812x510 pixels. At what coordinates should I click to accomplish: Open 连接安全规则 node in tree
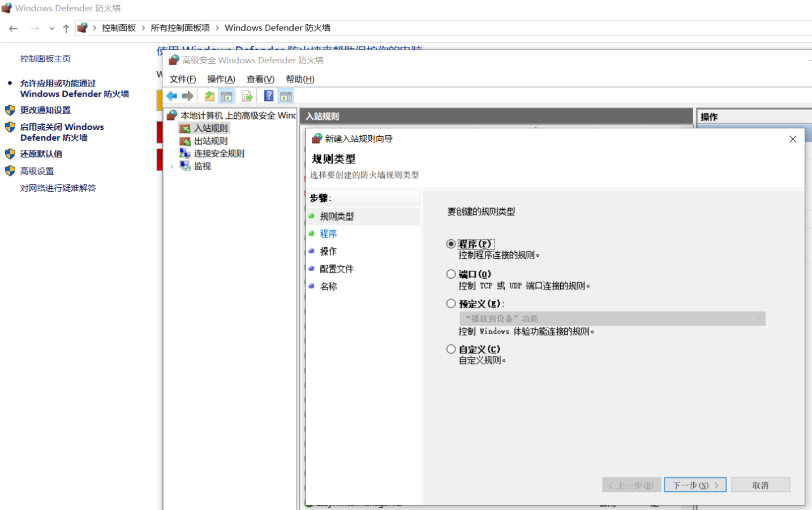219,153
